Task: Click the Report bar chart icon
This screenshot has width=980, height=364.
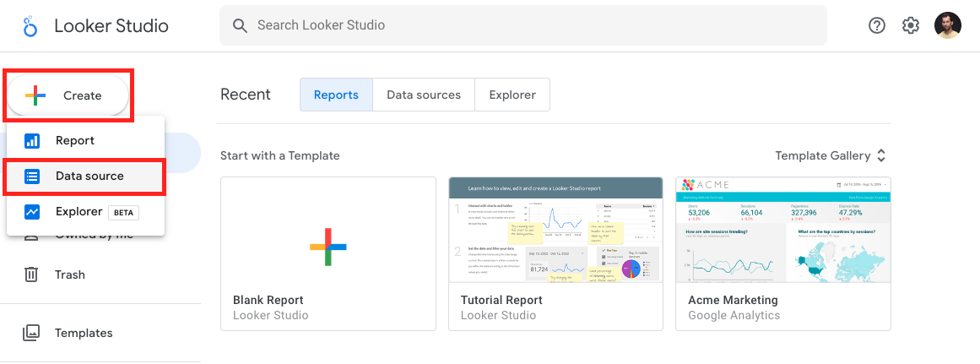Action: click(x=32, y=141)
